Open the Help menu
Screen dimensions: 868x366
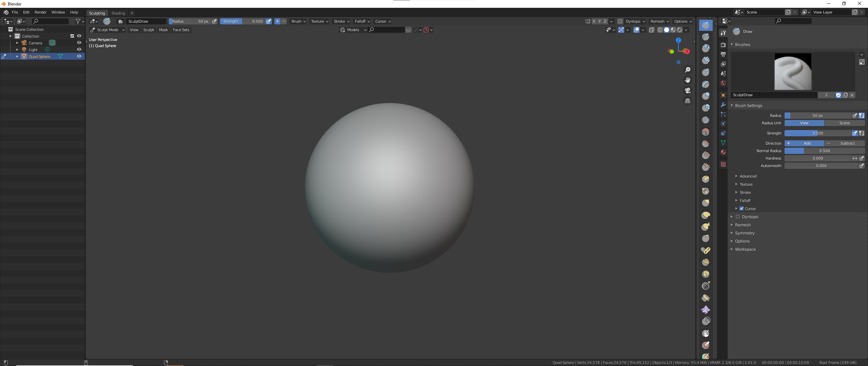pyautogui.click(x=74, y=12)
